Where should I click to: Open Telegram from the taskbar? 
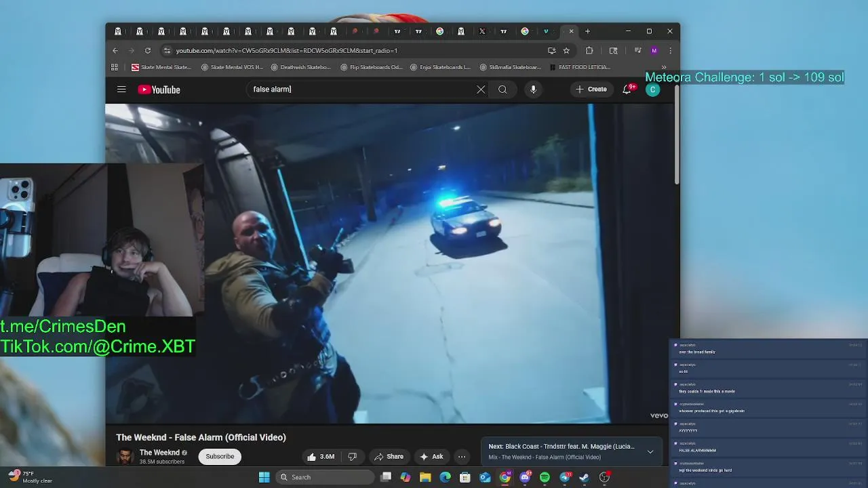pos(564,477)
